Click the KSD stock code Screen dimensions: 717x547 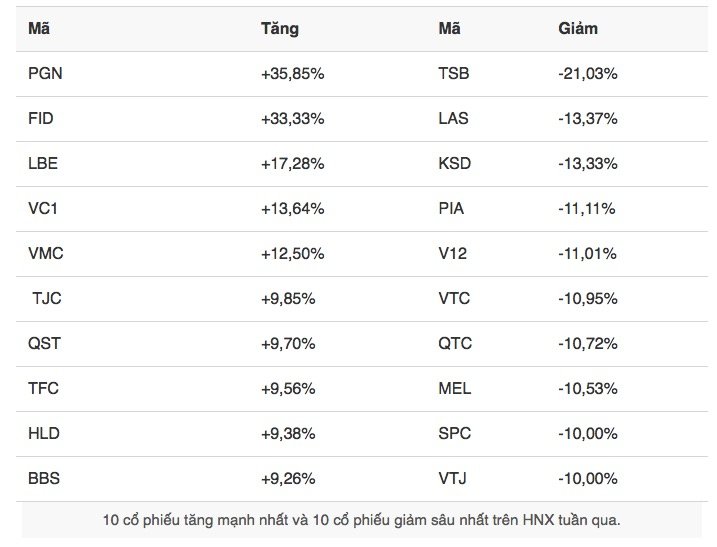[455, 164]
